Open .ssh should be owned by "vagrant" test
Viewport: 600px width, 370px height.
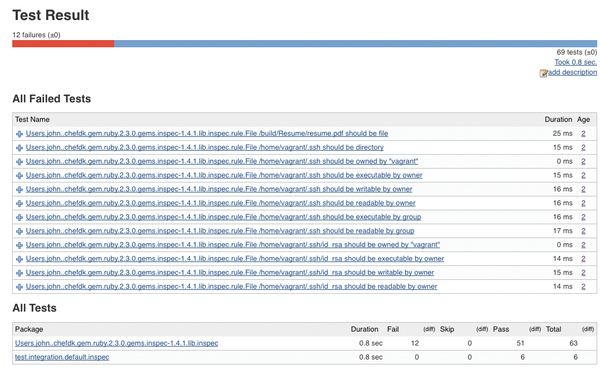222,161
